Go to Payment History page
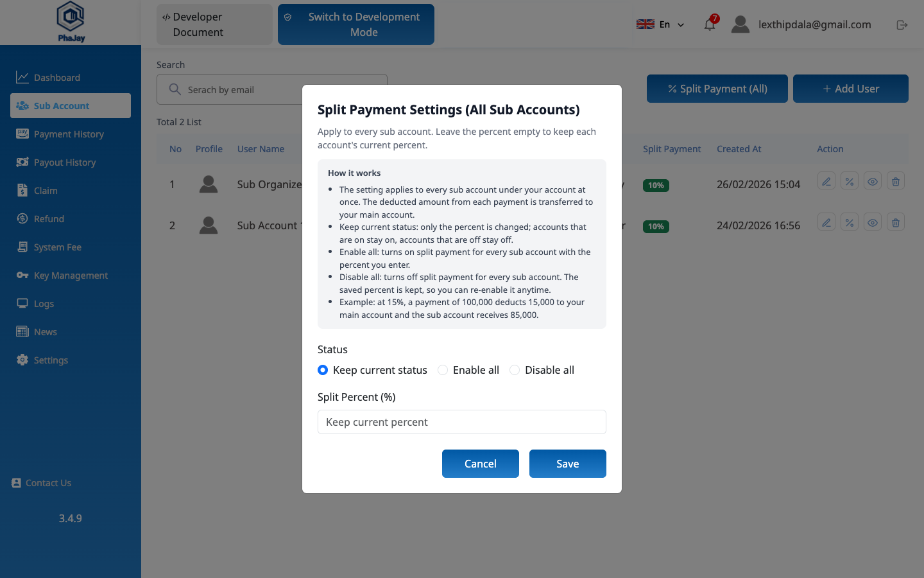The width and height of the screenshot is (924, 578). 71,134
